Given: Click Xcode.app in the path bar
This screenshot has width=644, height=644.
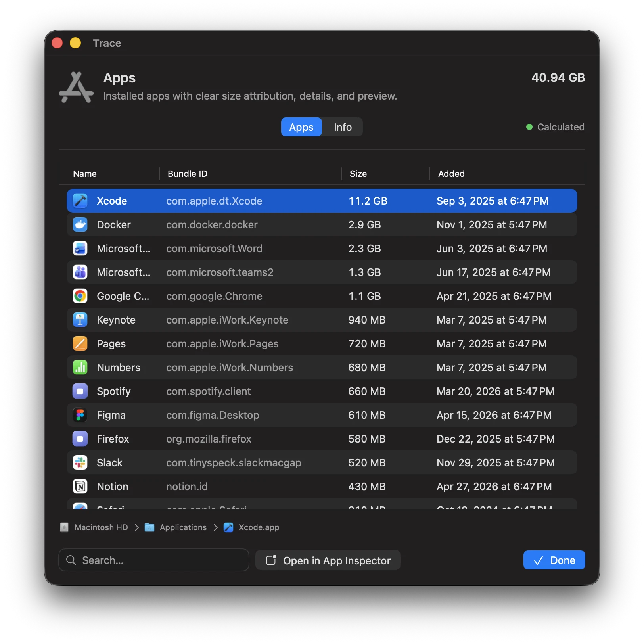Looking at the screenshot, I should [259, 527].
